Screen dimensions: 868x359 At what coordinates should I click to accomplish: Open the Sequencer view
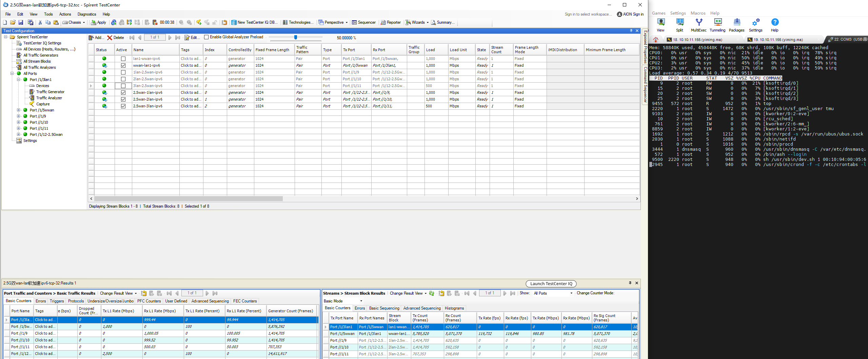(x=364, y=22)
